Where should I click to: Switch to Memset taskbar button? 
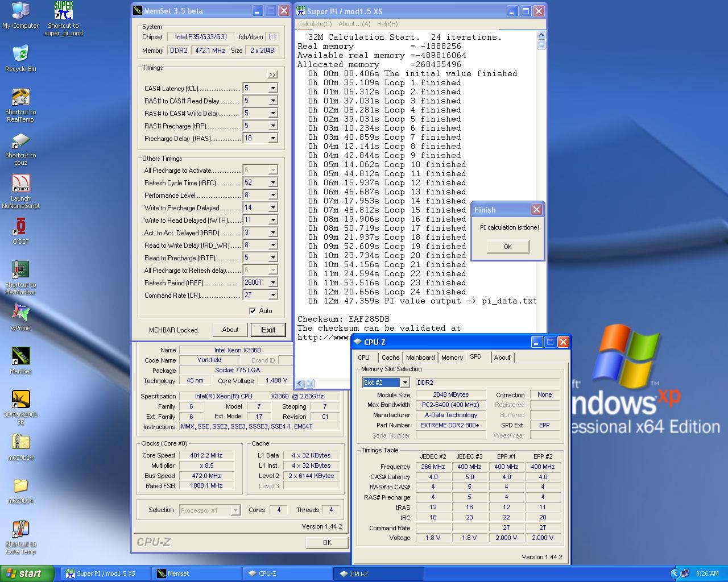196,573
